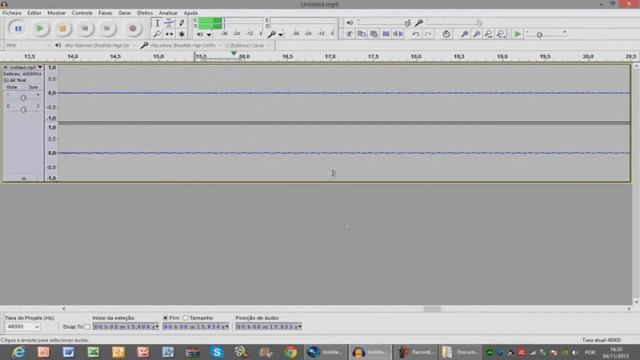
Task: Select the Zoom (magnifier) tool
Action: 157,34
